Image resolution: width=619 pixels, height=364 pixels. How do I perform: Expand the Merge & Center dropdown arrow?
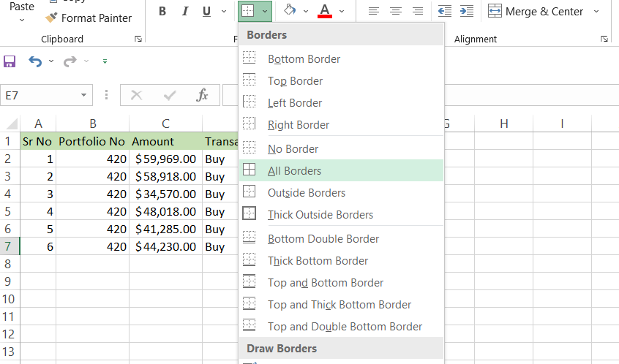coord(596,11)
